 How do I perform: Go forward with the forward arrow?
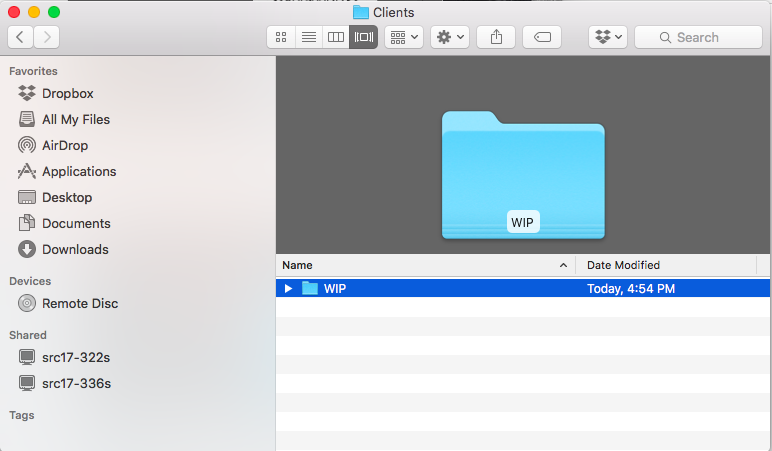pos(46,37)
